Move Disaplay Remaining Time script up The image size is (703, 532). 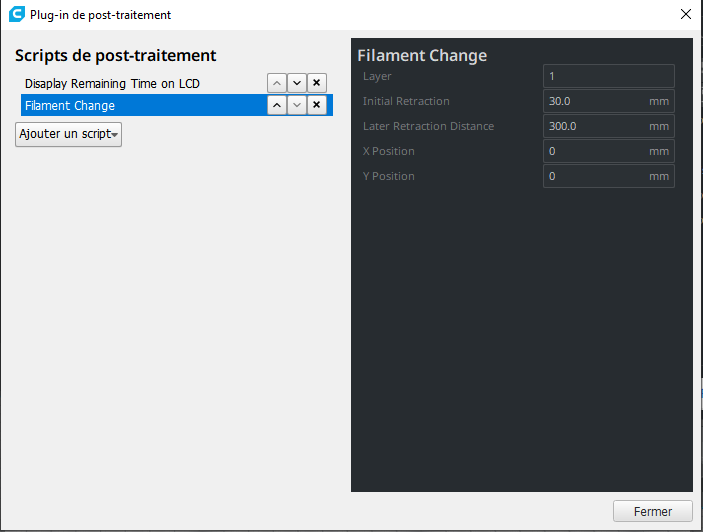pos(277,83)
